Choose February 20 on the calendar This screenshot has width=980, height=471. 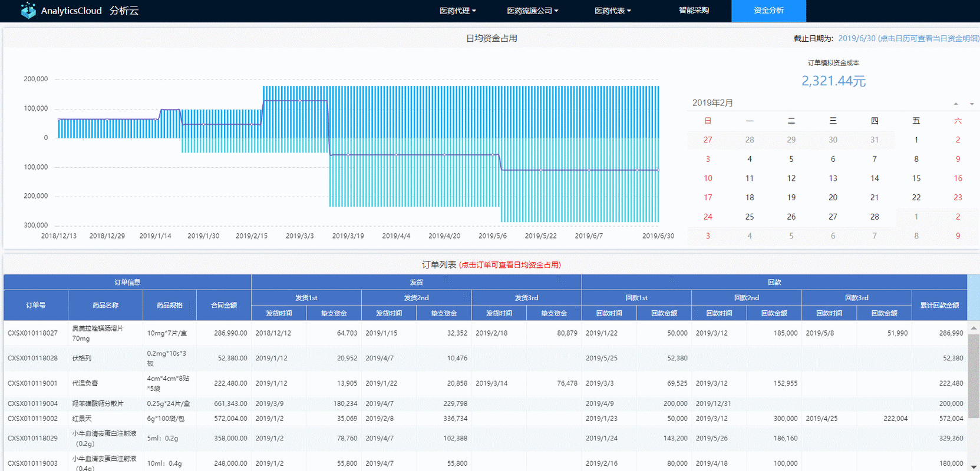(x=833, y=197)
